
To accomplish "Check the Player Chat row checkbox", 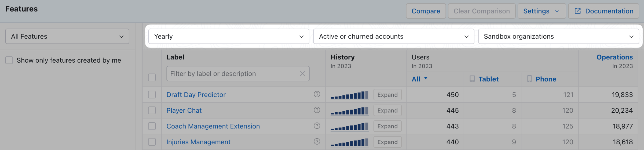I will pos(152,110).
